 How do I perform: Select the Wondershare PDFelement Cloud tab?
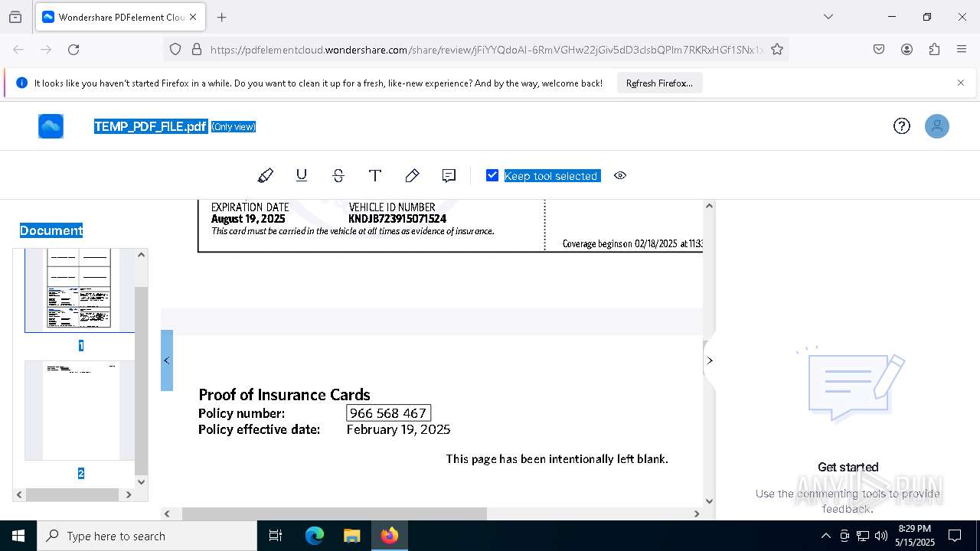121,17
